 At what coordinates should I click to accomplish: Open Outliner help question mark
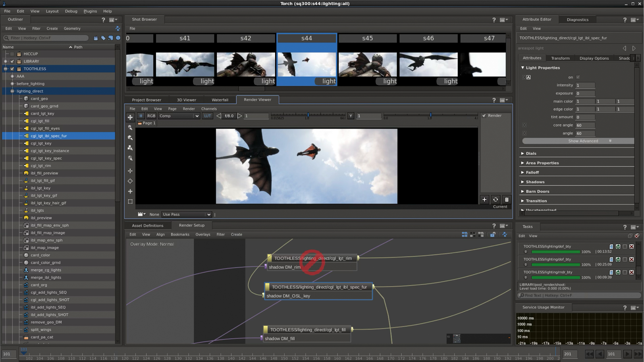103,20
